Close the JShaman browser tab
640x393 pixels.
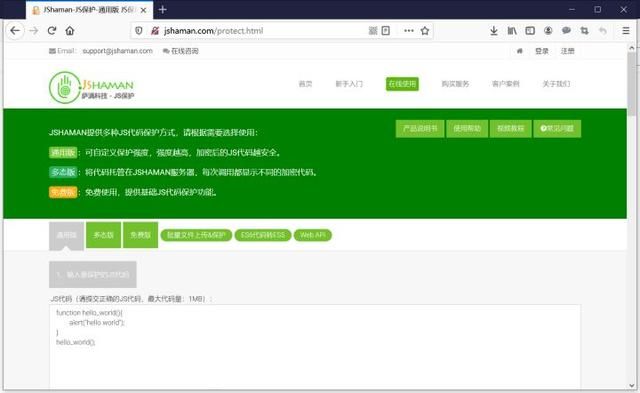tap(143, 10)
